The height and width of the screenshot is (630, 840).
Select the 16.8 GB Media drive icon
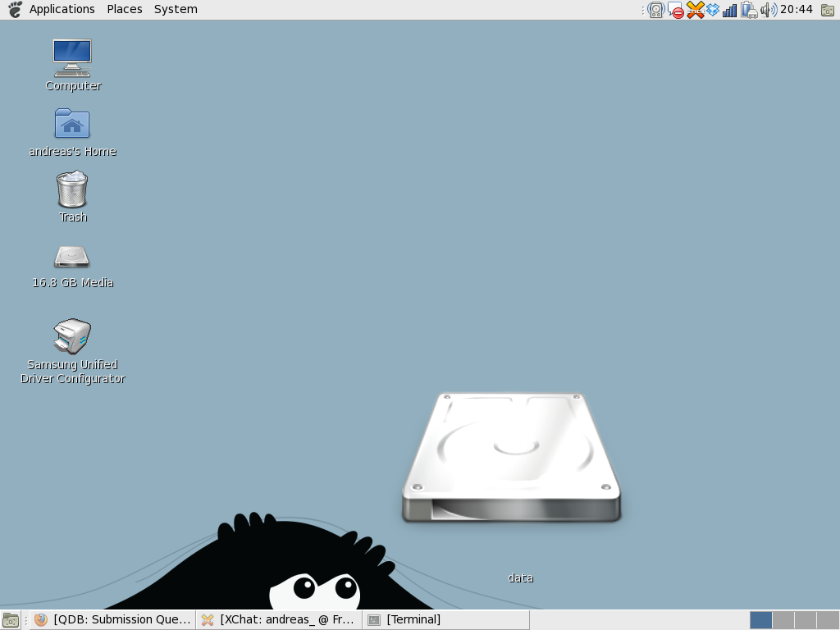(72, 257)
